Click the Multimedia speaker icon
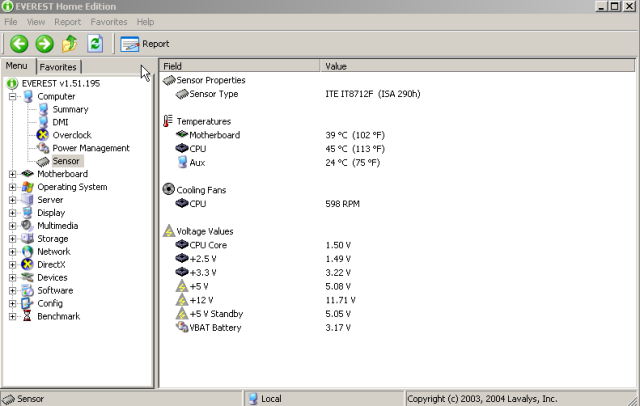 point(27,226)
